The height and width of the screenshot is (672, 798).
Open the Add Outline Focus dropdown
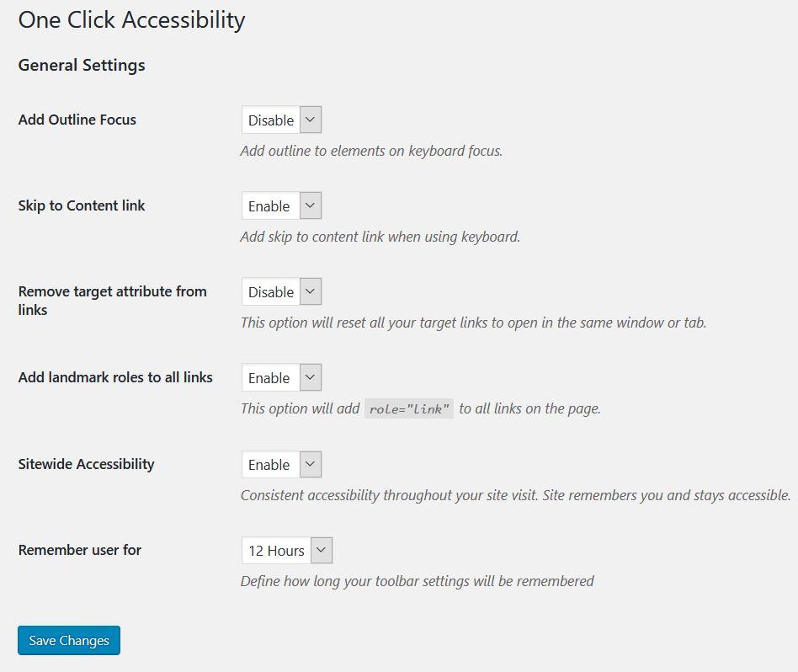click(x=281, y=120)
